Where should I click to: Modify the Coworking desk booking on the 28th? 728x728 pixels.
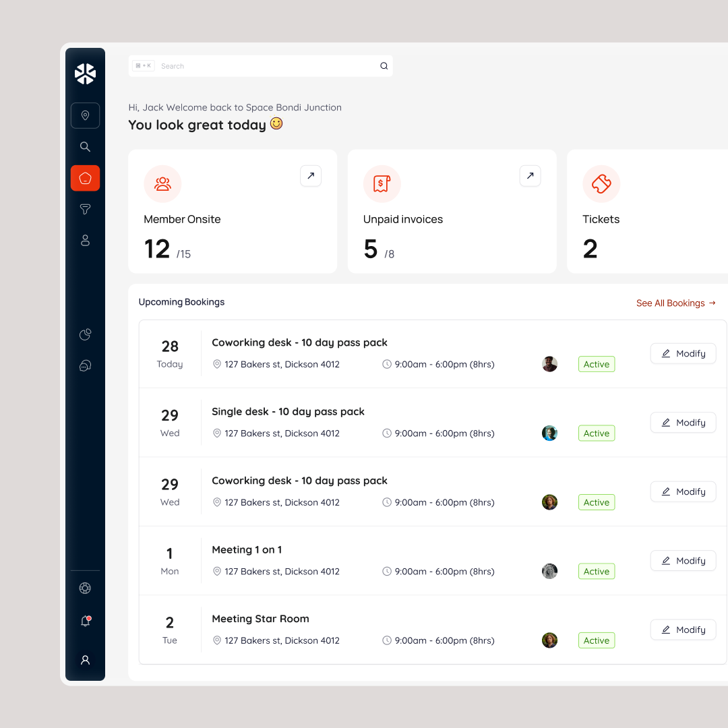tap(683, 353)
